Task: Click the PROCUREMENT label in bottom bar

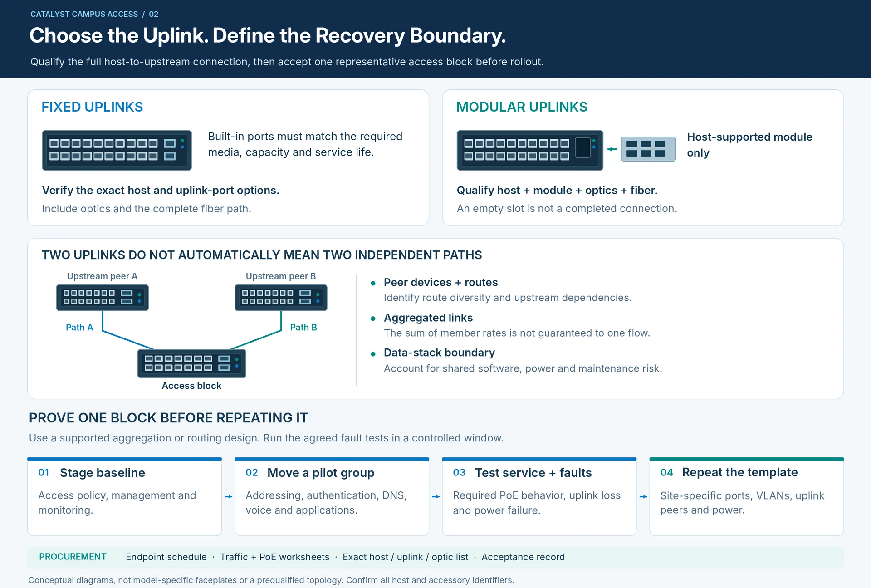Action: (x=73, y=557)
